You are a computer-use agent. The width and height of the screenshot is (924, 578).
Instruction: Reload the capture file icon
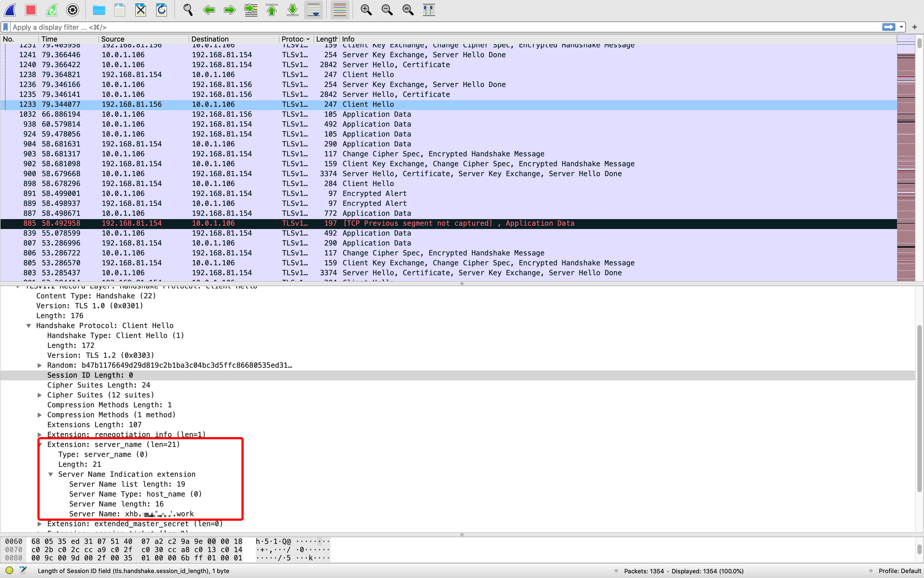pos(161,10)
